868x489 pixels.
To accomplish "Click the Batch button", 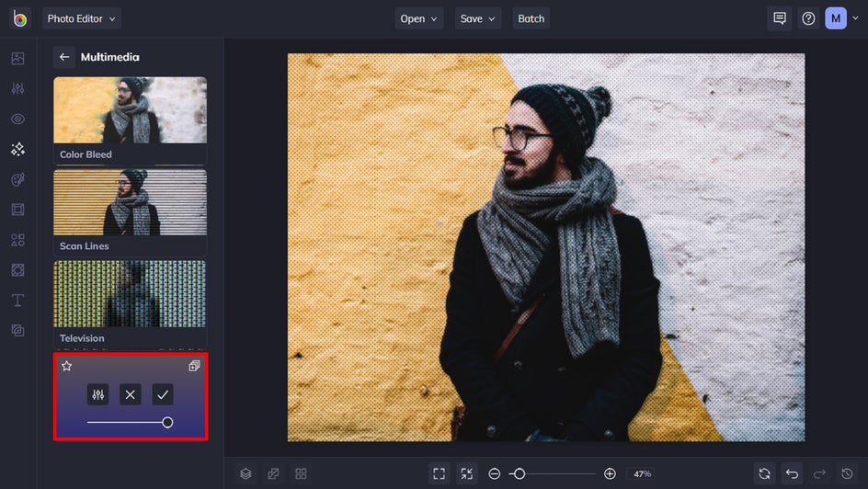I will (x=531, y=18).
